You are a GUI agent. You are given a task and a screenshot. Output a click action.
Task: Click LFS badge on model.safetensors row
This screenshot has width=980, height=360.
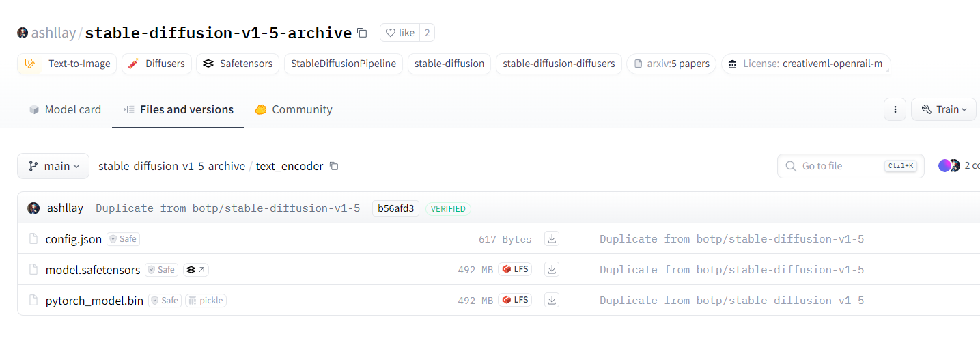tap(515, 269)
